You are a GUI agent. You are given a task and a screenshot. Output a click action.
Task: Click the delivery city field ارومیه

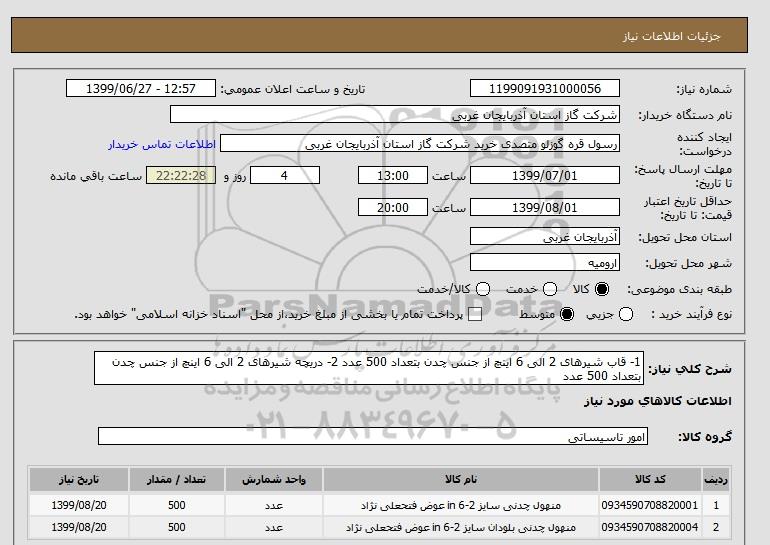pyautogui.click(x=545, y=262)
